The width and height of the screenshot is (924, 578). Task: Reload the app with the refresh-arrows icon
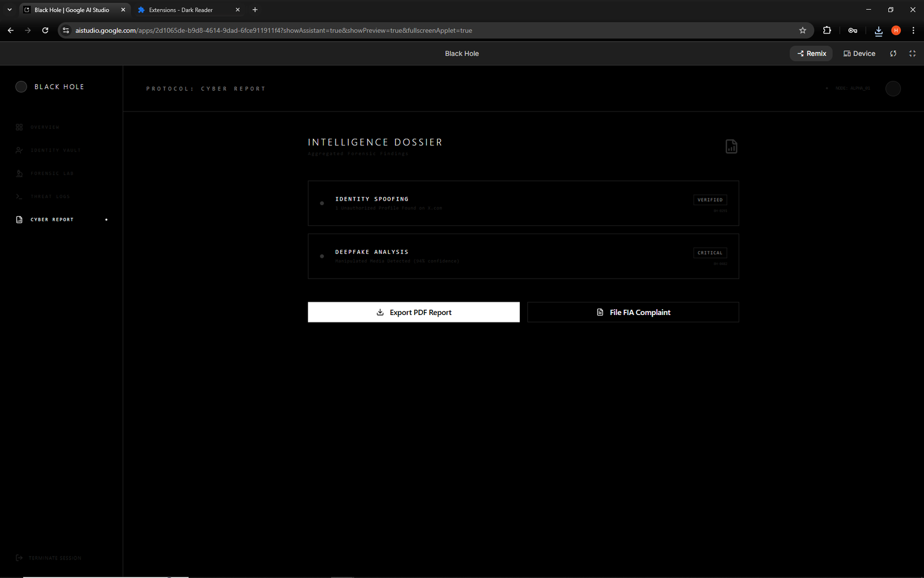pyautogui.click(x=893, y=53)
